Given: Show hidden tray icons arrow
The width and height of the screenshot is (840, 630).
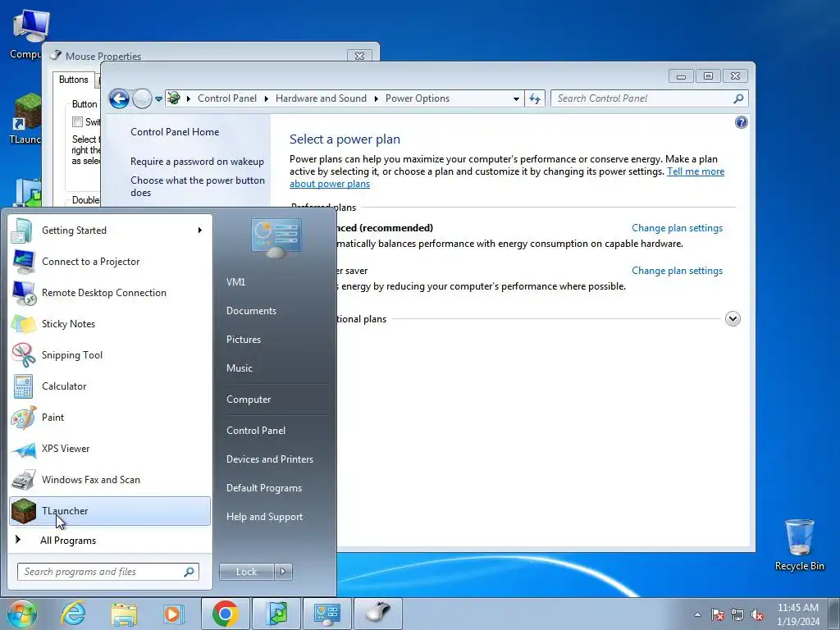Looking at the screenshot, I should tap(697, 615).
